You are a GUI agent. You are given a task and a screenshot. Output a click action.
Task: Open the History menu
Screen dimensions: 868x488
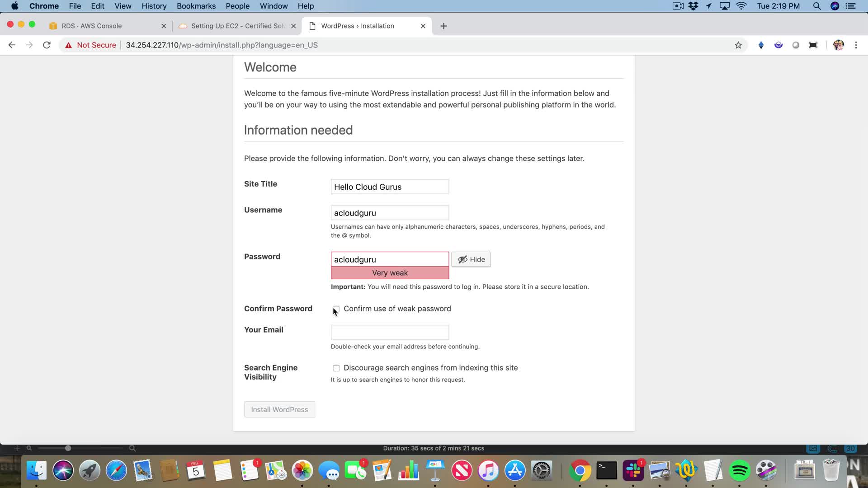154,6
